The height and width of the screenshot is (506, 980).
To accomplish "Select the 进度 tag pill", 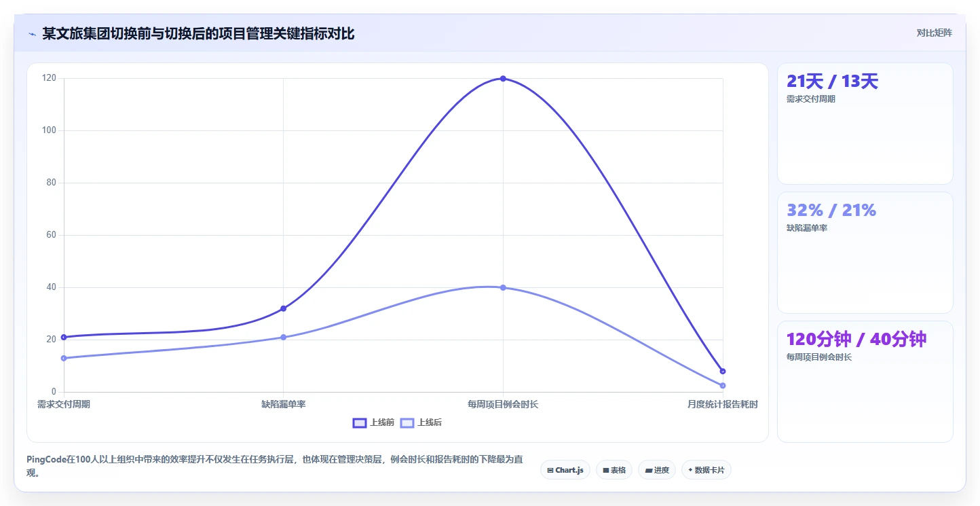I will pyautogui.click(x=657, y=470).
